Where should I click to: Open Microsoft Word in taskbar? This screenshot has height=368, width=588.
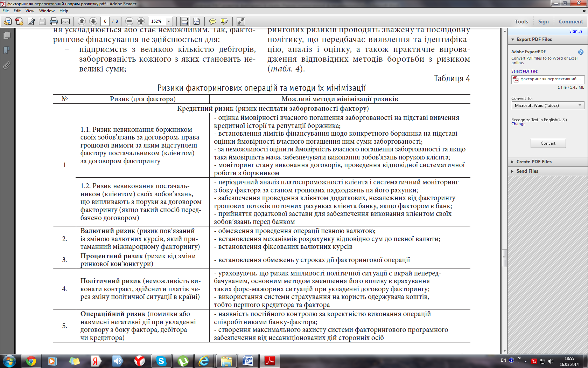(248, 361)
